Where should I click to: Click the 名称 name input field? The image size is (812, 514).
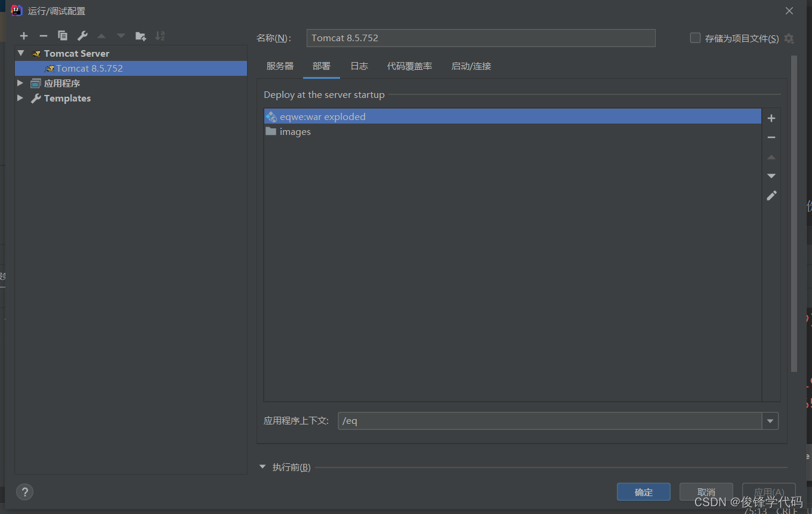point(481,38)
